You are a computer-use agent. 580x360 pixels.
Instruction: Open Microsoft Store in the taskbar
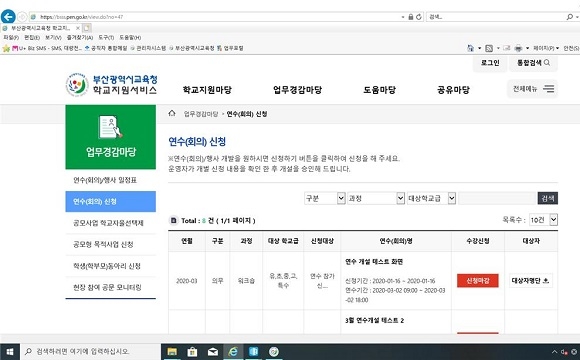192,352
